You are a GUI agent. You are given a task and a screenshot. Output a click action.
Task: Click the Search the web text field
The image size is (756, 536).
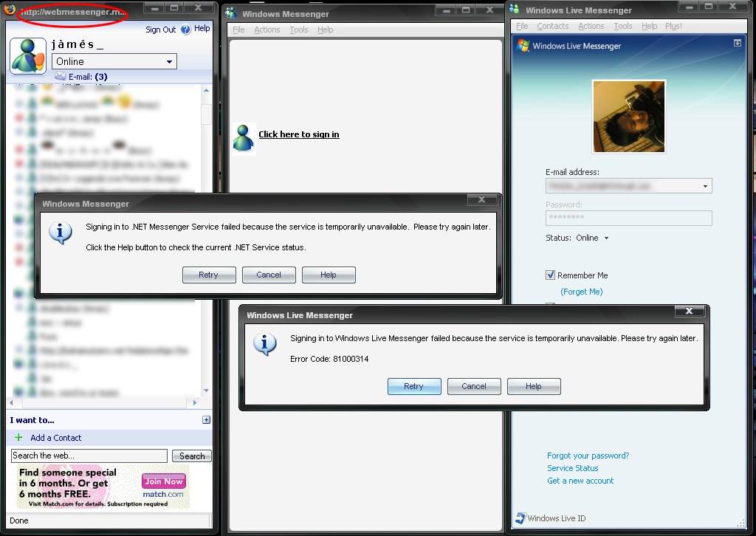[x=89, y=456]
